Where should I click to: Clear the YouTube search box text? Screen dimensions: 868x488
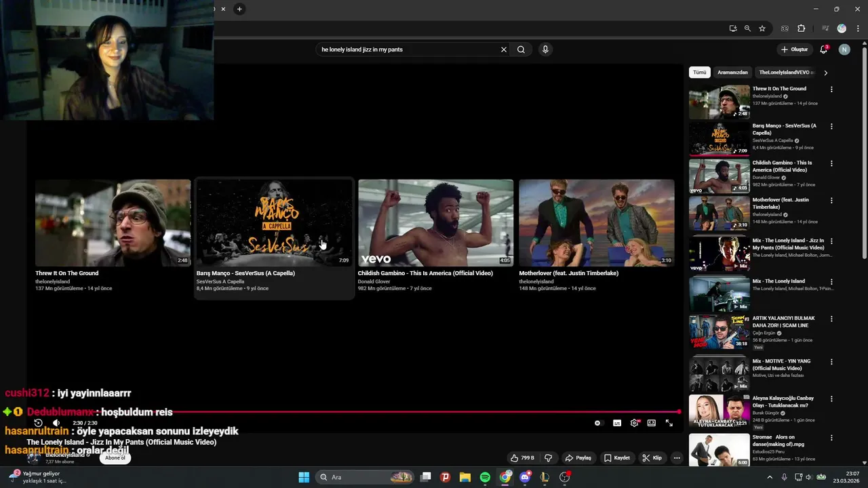[504, 49]
